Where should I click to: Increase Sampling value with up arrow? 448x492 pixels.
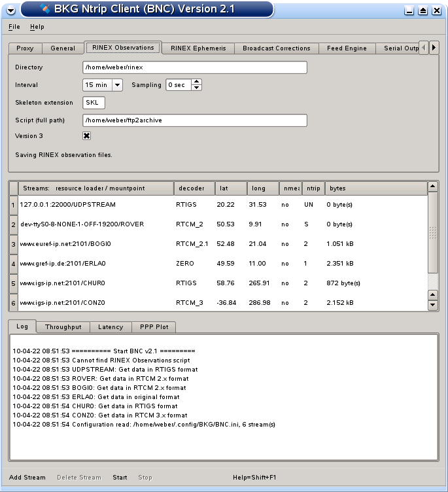pyautogui.click(x=197, y=82)
